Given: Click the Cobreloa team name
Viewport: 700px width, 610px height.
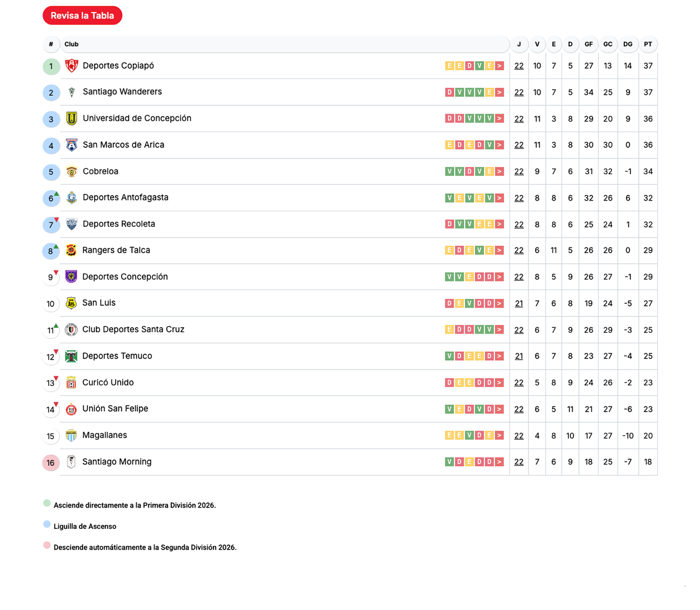Looking at the screenshot, I should point(100,171).
